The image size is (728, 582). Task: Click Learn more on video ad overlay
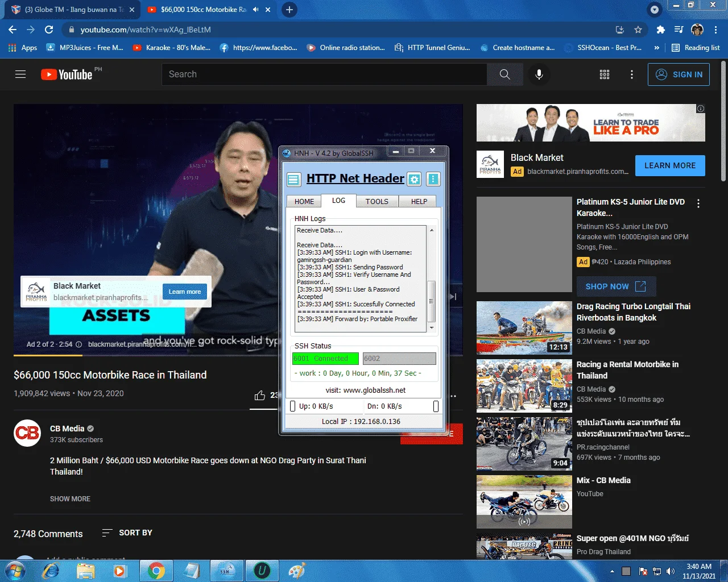tap(185, 292)
